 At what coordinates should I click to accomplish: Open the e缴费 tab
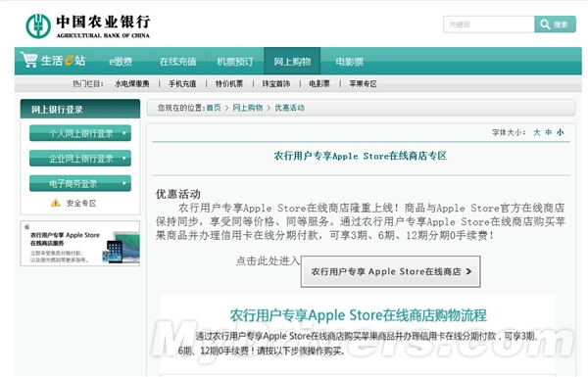121,62
